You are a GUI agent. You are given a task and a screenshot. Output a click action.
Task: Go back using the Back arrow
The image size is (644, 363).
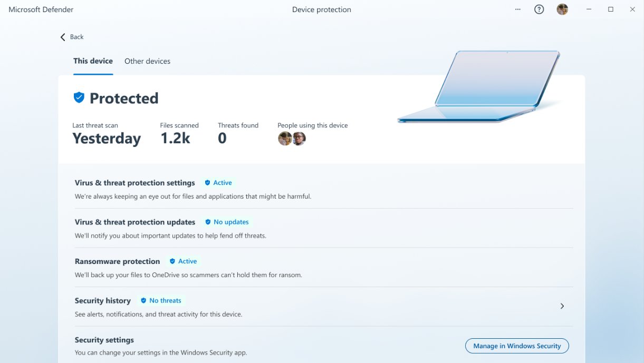coord(72,37)
